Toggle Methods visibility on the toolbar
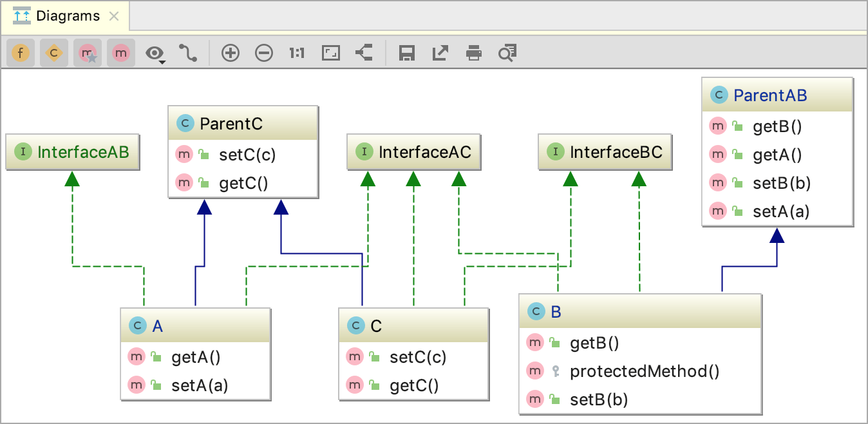 (121, 53)
